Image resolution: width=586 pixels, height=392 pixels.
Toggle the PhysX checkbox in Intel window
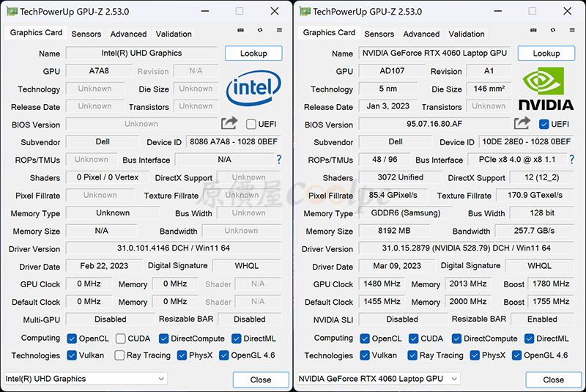tap(182, 355)
